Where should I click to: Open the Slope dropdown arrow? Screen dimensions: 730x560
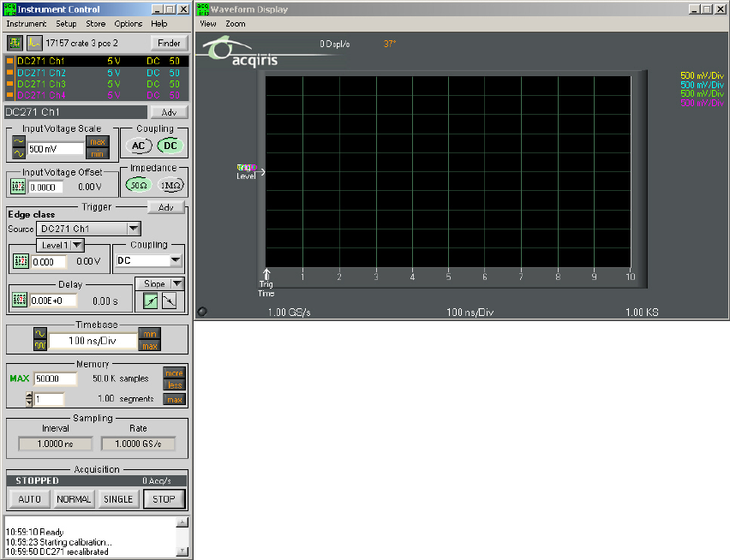pos(177,283)
